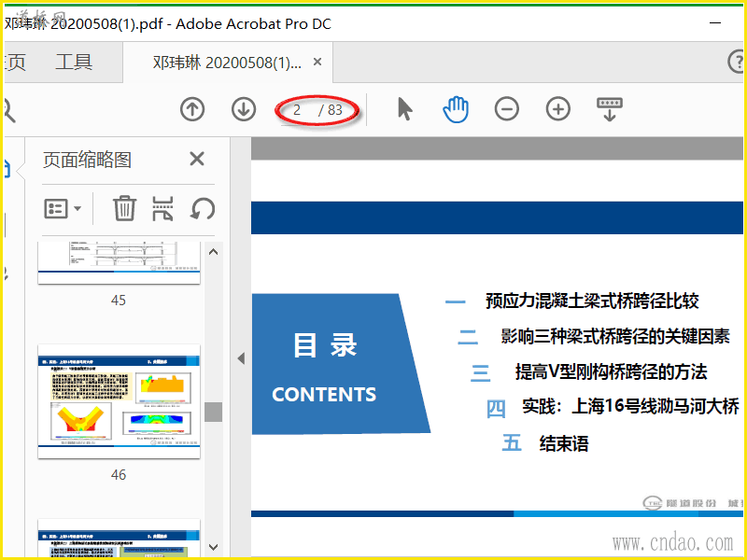Screen dimensions: 747x560
Task: Click the page label 45
Action: tap(119, 300)
